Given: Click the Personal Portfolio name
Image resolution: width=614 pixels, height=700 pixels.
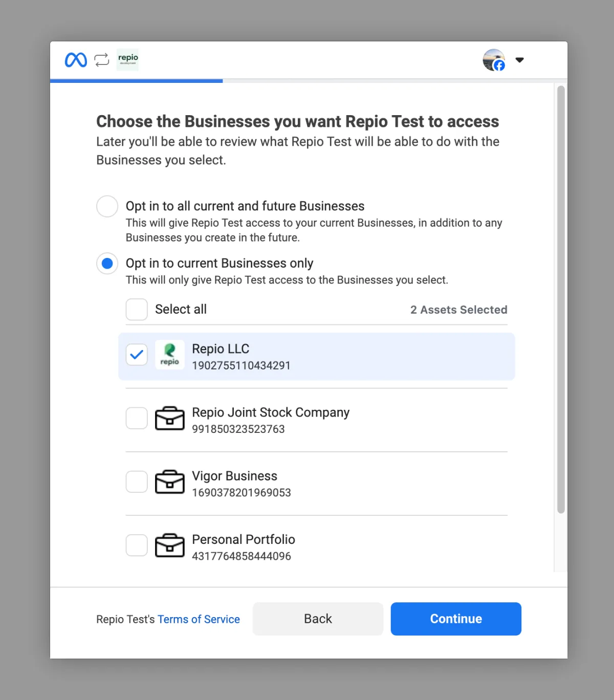Looking at the screenshot, I should [x=244, y=539].
